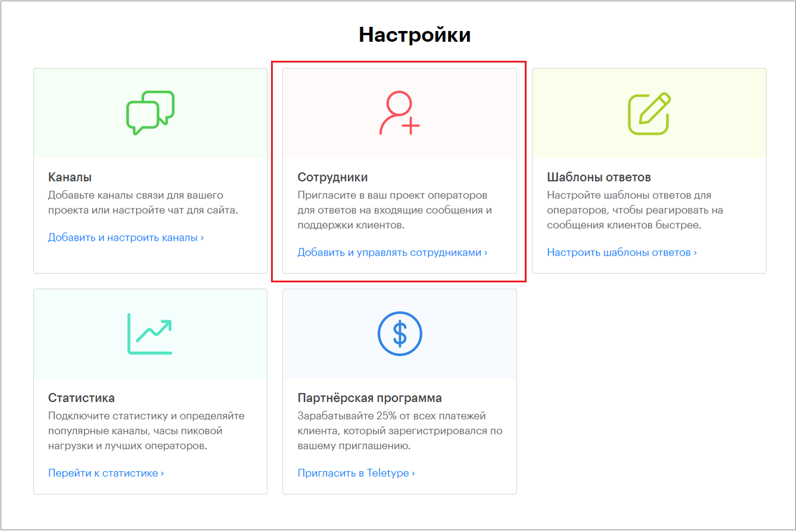Open Пригласить в Teletype link

click(x=356, y=473)
